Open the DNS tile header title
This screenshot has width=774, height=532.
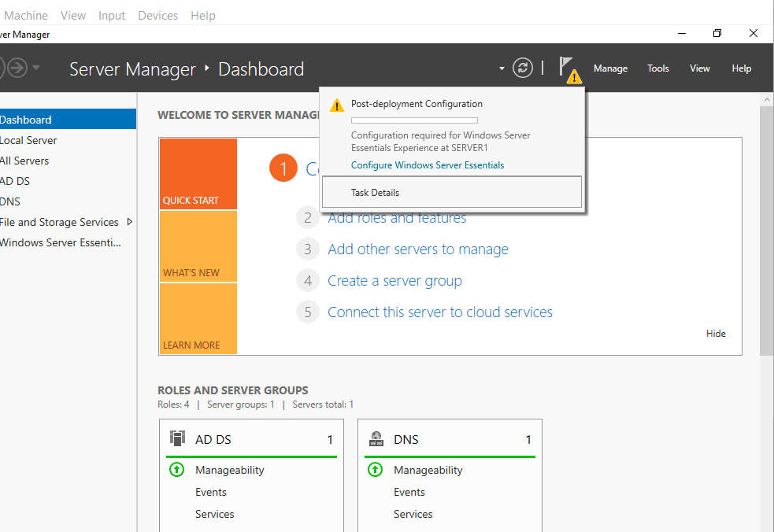pyautogui.click(x=406, y=439)
